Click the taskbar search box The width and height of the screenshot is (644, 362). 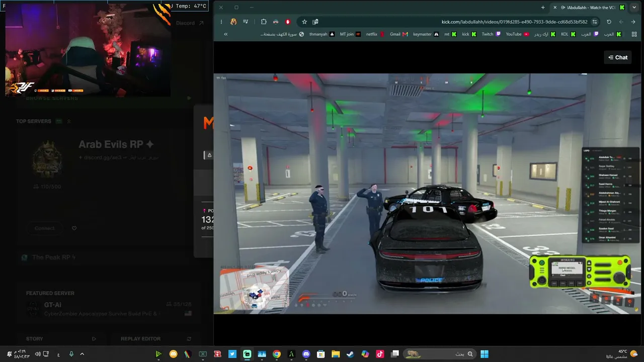tap(440, 354)
